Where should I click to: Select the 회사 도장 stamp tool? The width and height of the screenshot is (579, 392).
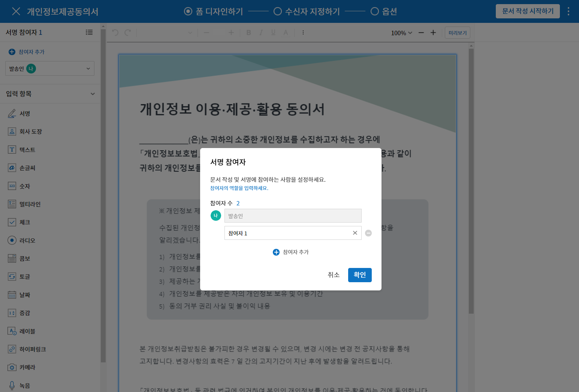point(25,132)
